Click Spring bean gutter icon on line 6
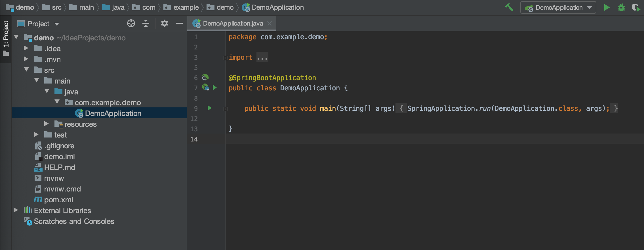The height and width of the screenshot is (250, 644). click(205, 77)
